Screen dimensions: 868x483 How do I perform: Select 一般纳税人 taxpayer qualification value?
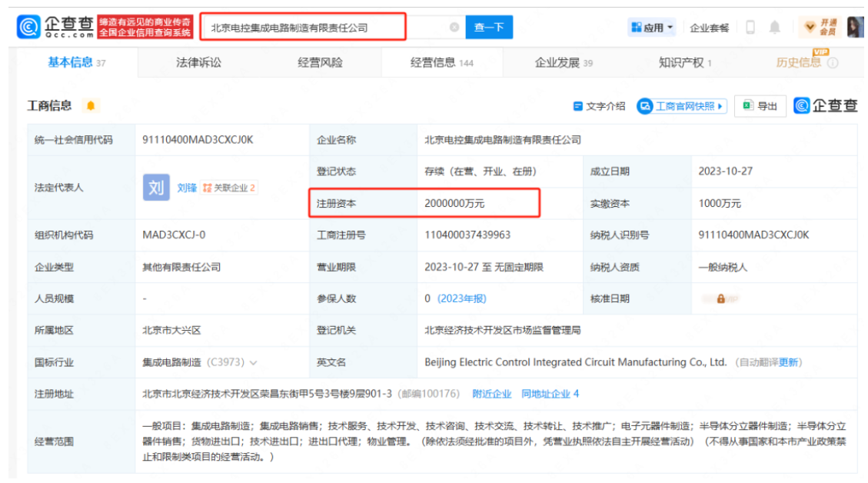pyautogui.click(x=723, y=267)
